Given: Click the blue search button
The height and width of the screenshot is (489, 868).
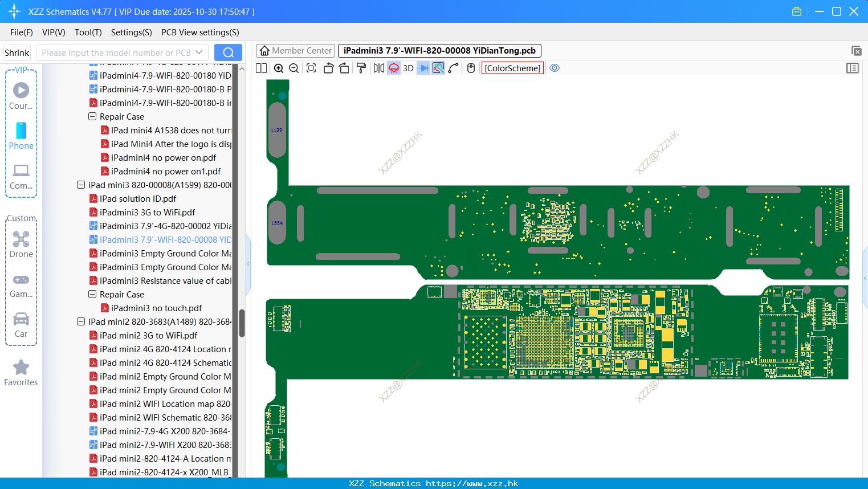Looking at the screenshot, I should point(228,52).
